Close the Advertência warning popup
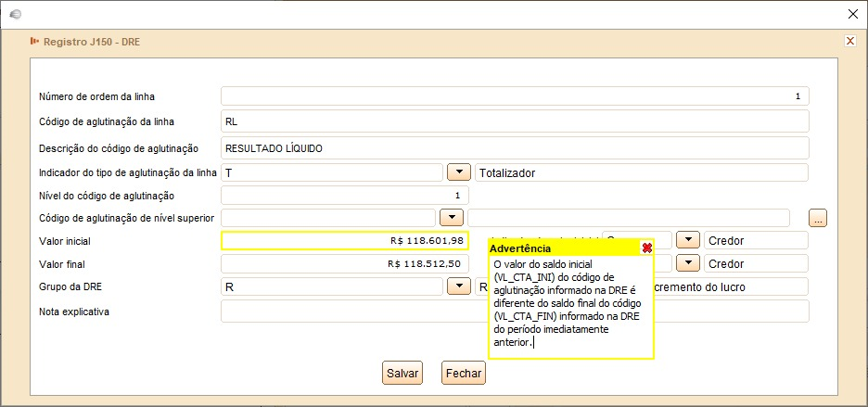This screenshot has height=407, width=868. coord(646,248)
